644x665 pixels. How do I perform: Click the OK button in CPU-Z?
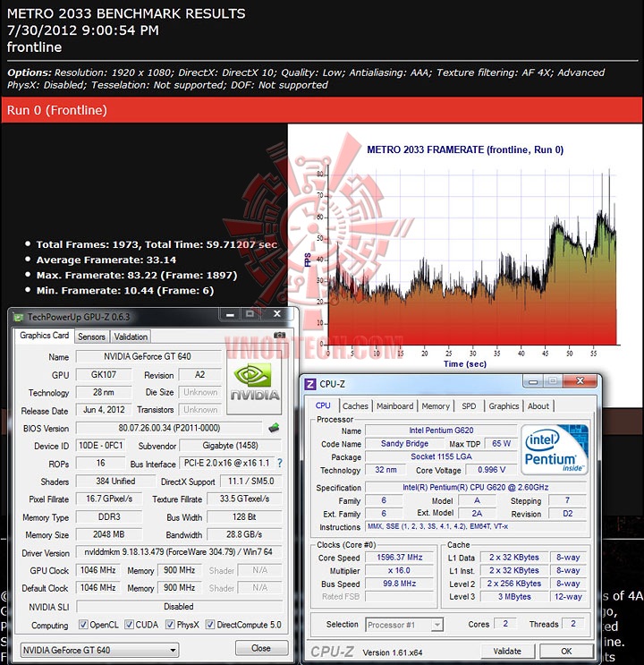point(566,651)
